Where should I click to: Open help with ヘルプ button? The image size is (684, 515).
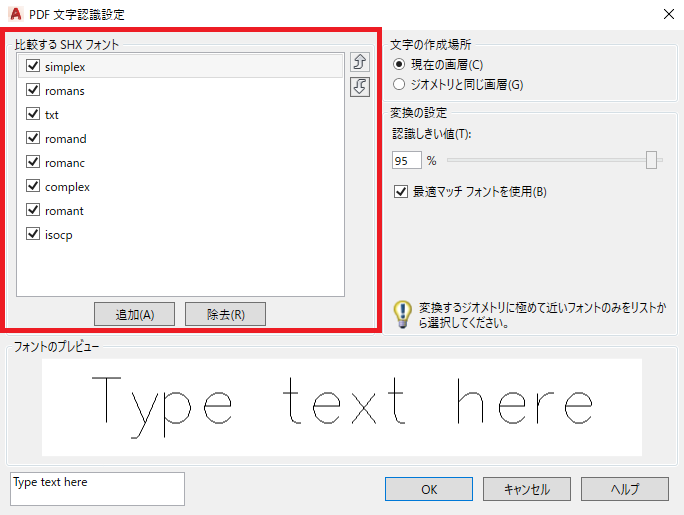click(625, 489)
